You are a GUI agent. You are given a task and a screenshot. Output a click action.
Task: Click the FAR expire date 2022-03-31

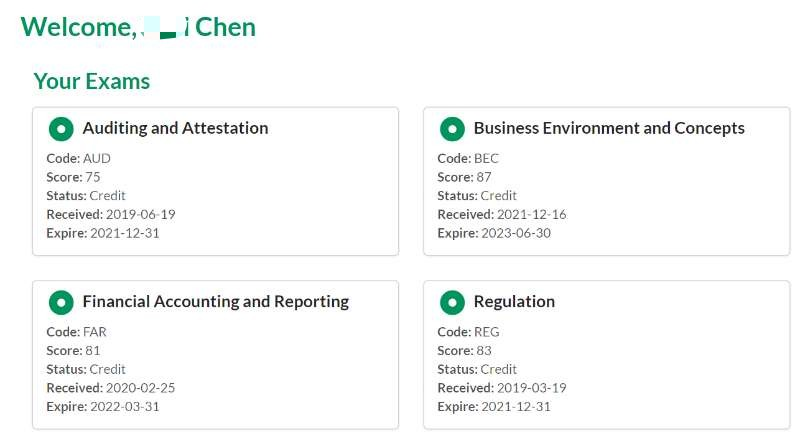125,406
